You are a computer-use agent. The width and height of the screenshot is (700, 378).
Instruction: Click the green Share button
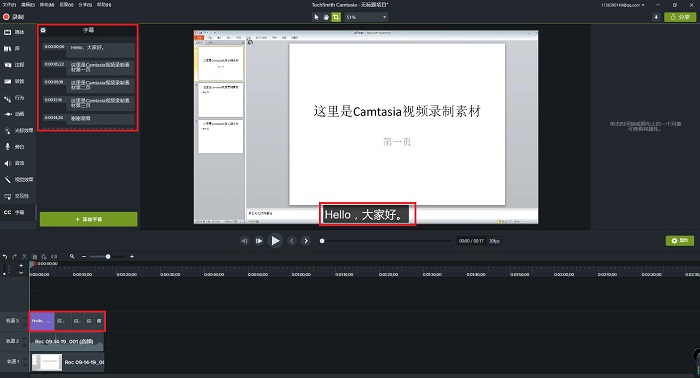pyautogui.click(x=680, y=17)
